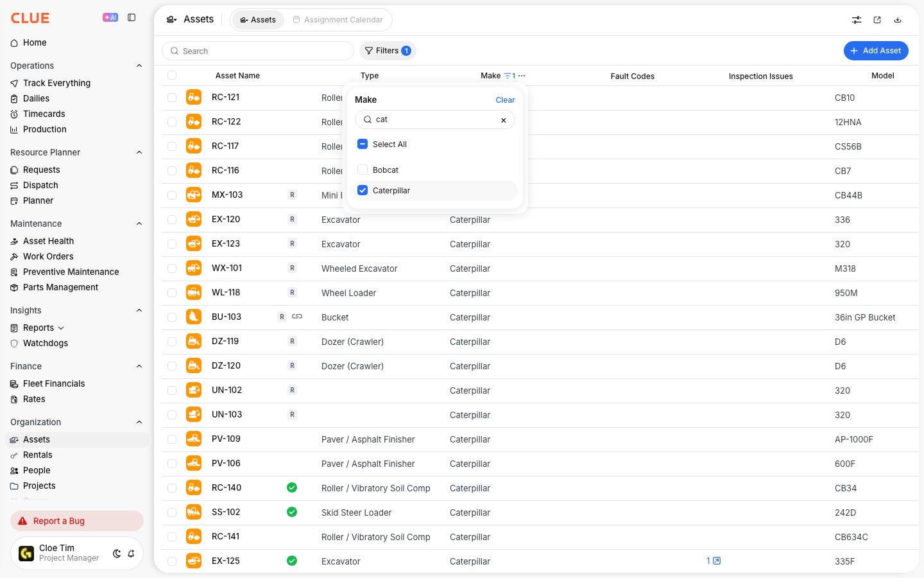The width and height of the screenshot is (924, 578).
Task: Toggle the Select All checkbox
Action: coord(363,144)
